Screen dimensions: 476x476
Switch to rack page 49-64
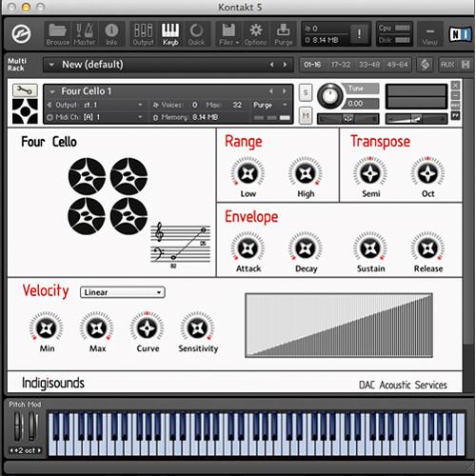398,65
